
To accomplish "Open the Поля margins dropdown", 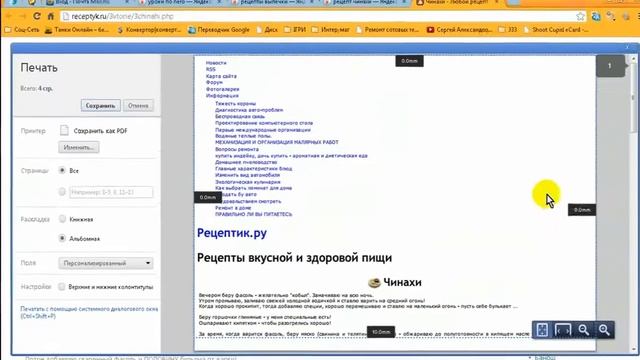I will click(x=106, y=263).
